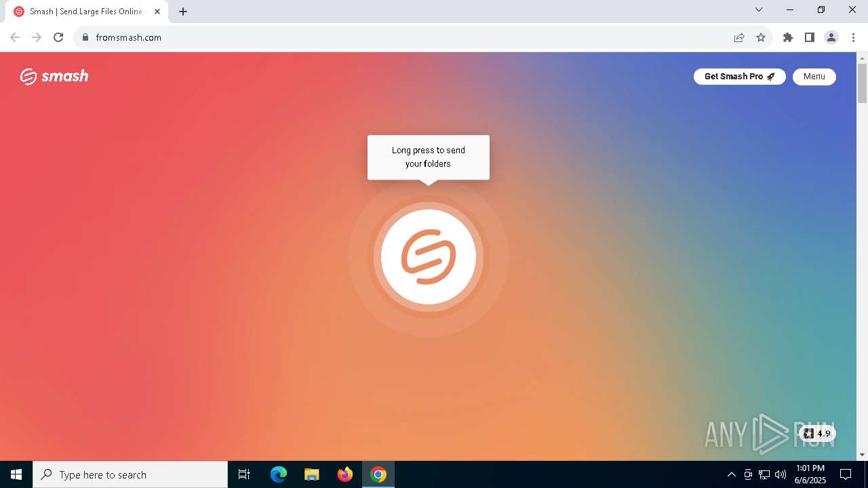Toggle the Chrome side panel
The height and width of the screenshot is (488, 868).
pos(810,37)
